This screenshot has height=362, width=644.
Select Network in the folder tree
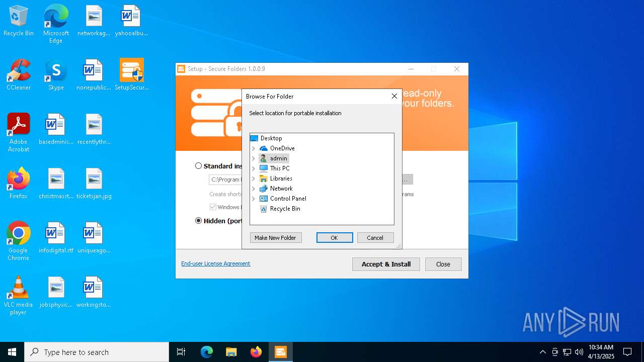pos(276,189)
